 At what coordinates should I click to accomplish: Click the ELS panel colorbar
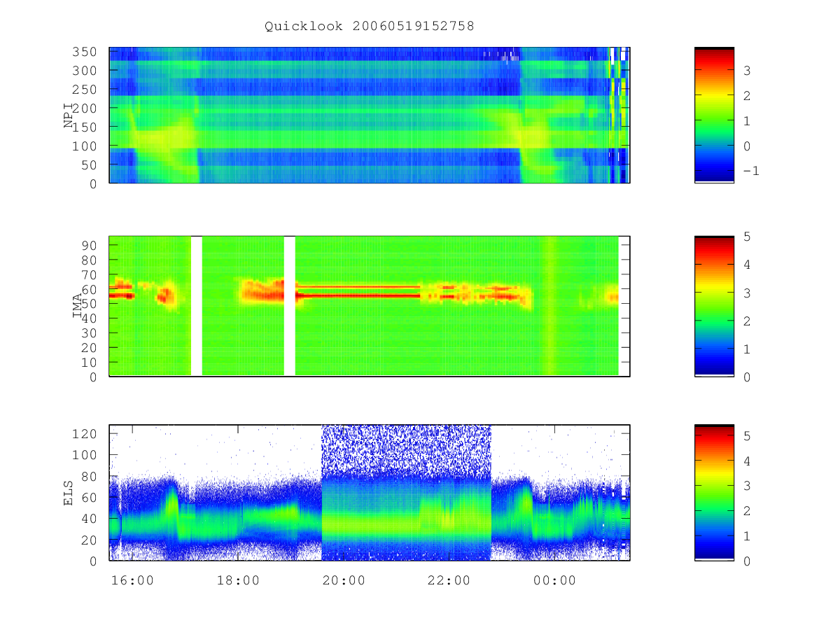pos(714,493)
